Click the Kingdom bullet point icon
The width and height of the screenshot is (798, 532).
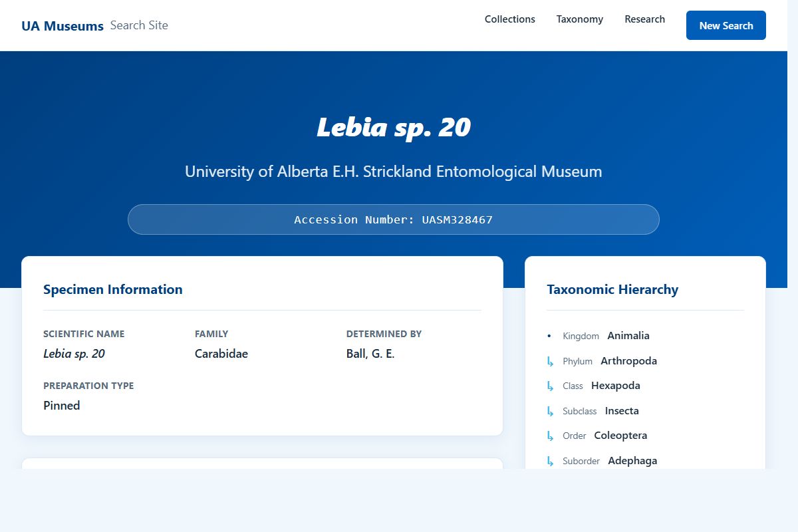(x=549, y=336)
